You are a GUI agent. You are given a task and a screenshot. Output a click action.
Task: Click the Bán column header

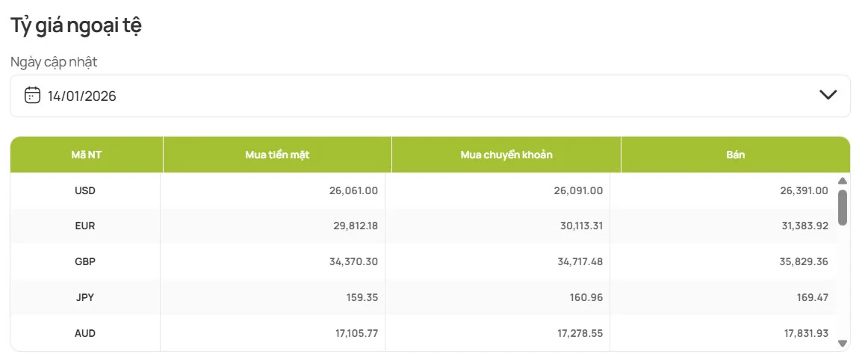point(735,155)
